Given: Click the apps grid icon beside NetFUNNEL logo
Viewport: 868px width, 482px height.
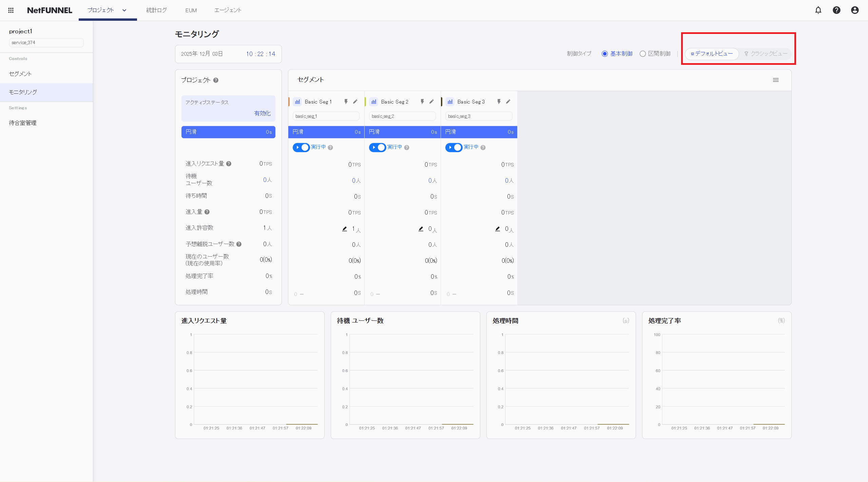Looking at the screenshot, I should [11, 10].
